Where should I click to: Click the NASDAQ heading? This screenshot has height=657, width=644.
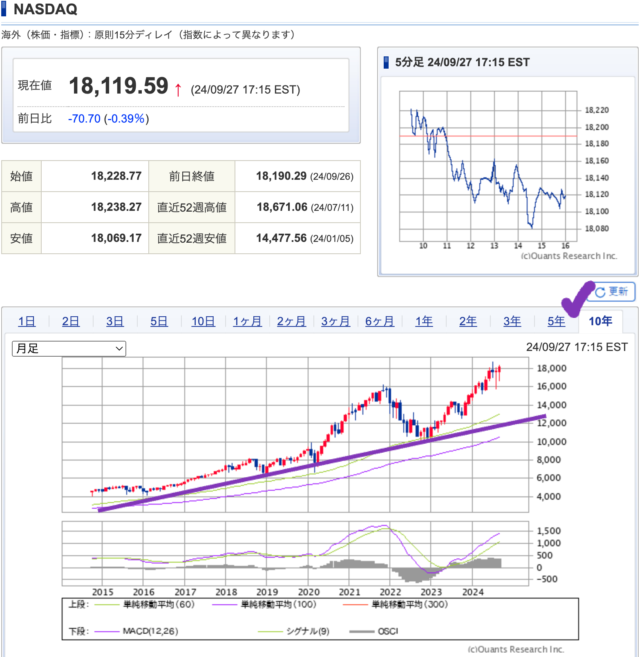(x=45, y=9)
